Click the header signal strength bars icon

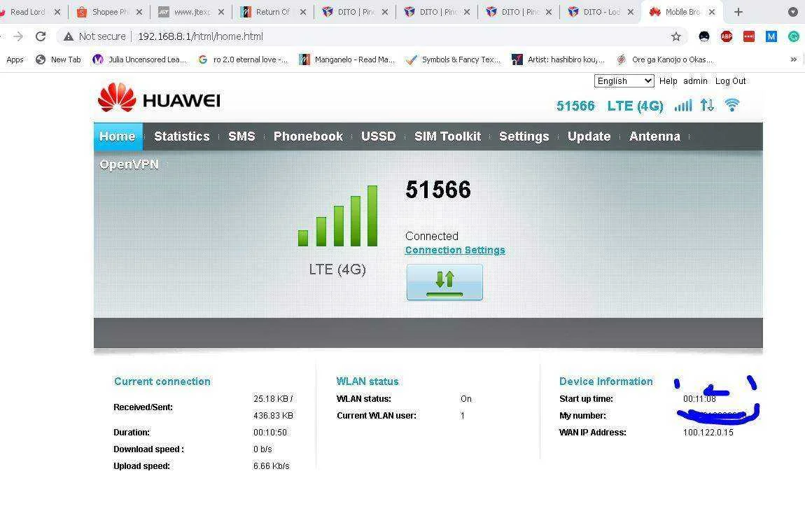682,105
